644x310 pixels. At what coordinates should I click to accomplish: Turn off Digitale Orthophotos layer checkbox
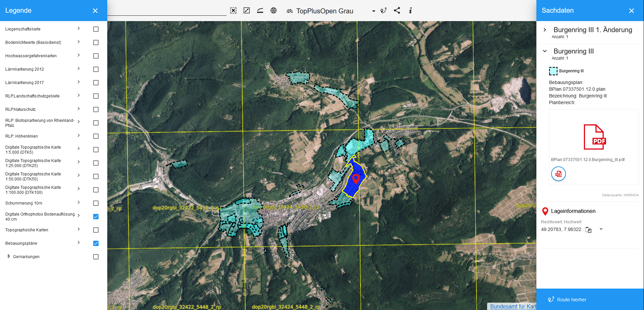click(96, 217)
